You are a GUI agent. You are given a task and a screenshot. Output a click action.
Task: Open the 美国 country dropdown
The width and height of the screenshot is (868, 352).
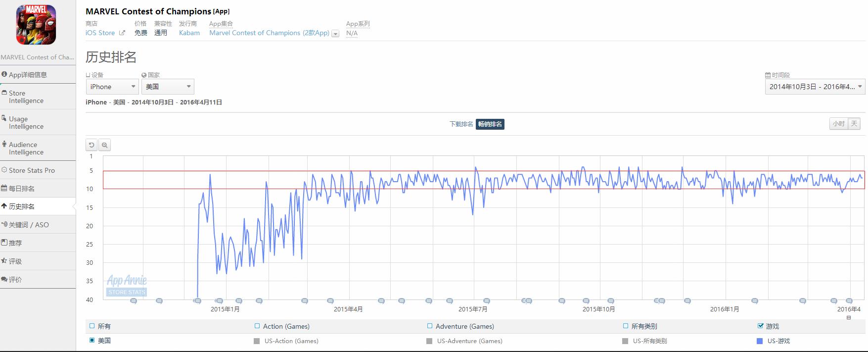click(168, 87)
